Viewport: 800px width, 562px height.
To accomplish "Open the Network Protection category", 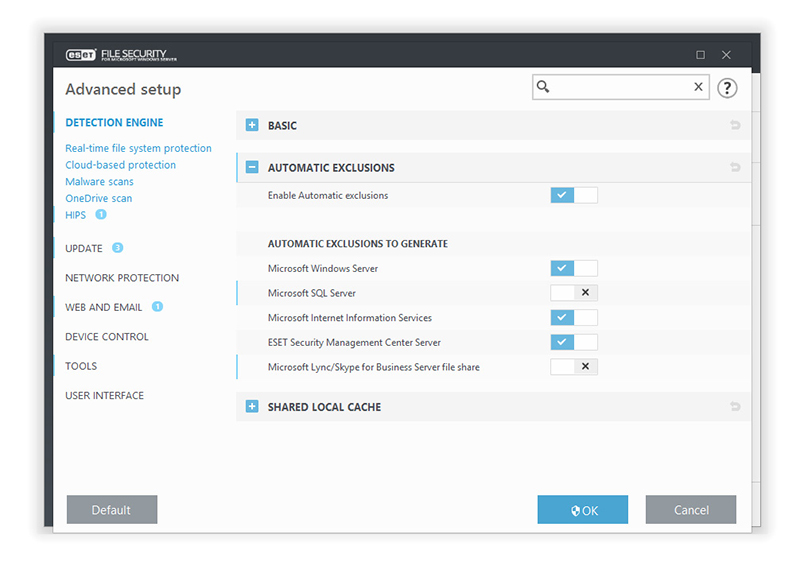I will (x=122, y=278).
